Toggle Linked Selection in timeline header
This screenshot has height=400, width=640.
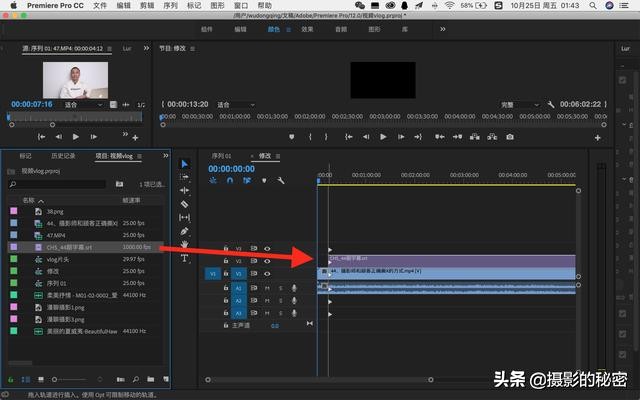[247, 180]
